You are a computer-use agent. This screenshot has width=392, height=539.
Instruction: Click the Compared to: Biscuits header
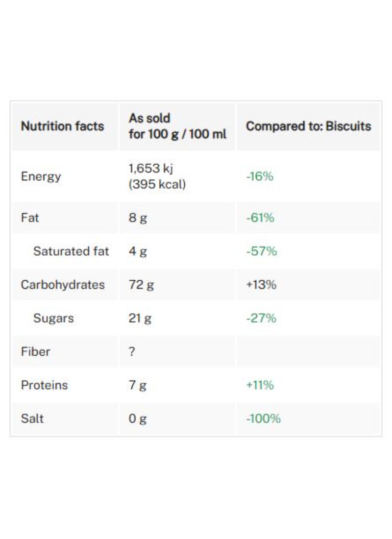308,126
